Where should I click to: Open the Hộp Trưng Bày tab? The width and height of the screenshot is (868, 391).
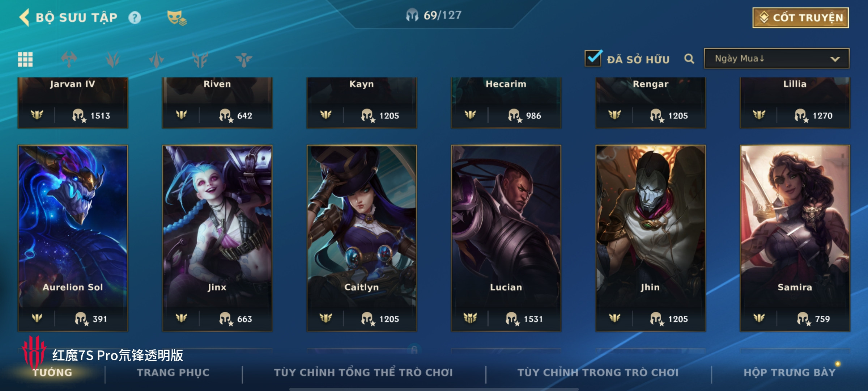coord(790,373)
